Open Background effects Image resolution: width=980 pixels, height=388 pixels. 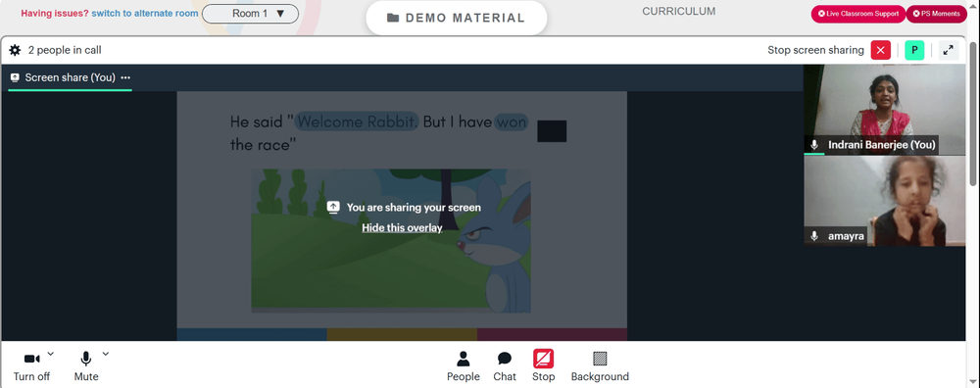click(x=600, y=366)
